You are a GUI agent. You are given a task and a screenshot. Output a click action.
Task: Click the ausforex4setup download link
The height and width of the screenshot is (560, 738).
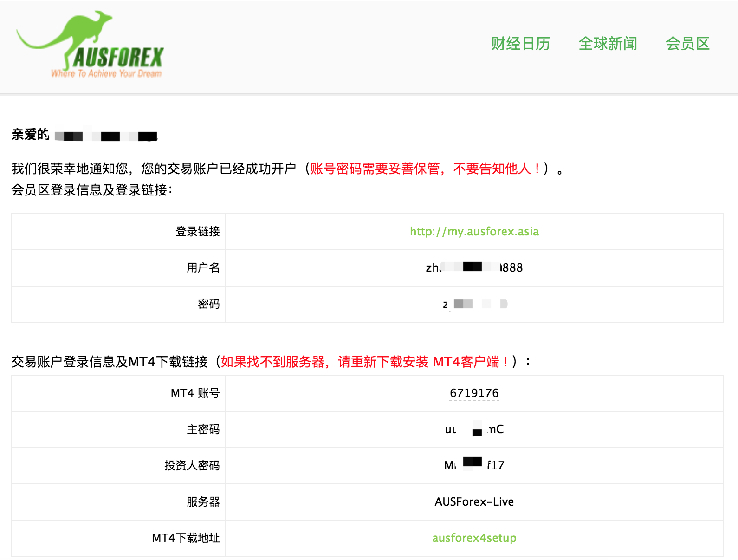474,538
